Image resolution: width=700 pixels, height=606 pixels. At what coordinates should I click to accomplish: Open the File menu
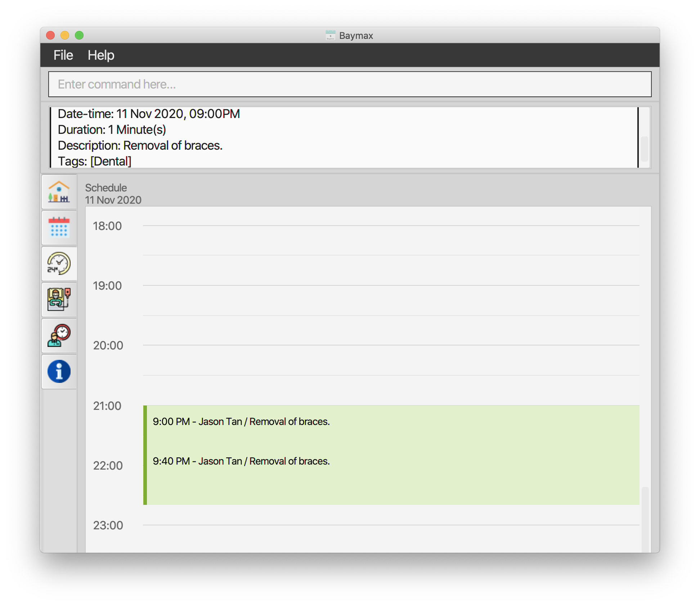[x=63, y=55]
